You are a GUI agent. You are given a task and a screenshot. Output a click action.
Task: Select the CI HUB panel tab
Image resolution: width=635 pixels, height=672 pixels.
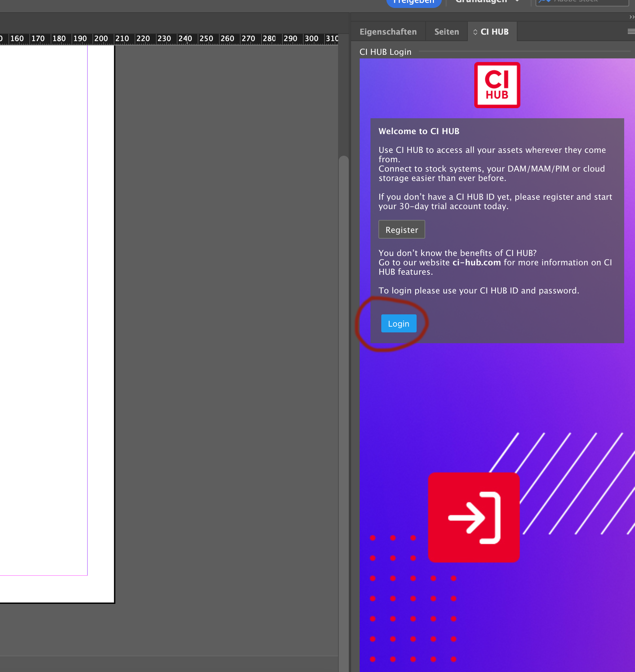tap(492, 32)
